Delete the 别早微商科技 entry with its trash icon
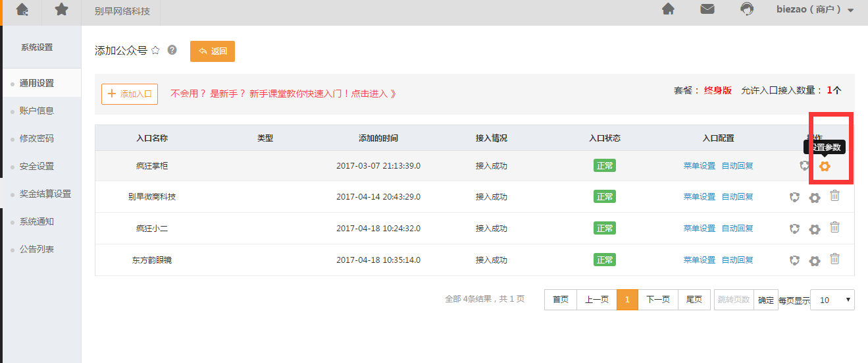This screenshot has height=363, width=868. (834, 196)
